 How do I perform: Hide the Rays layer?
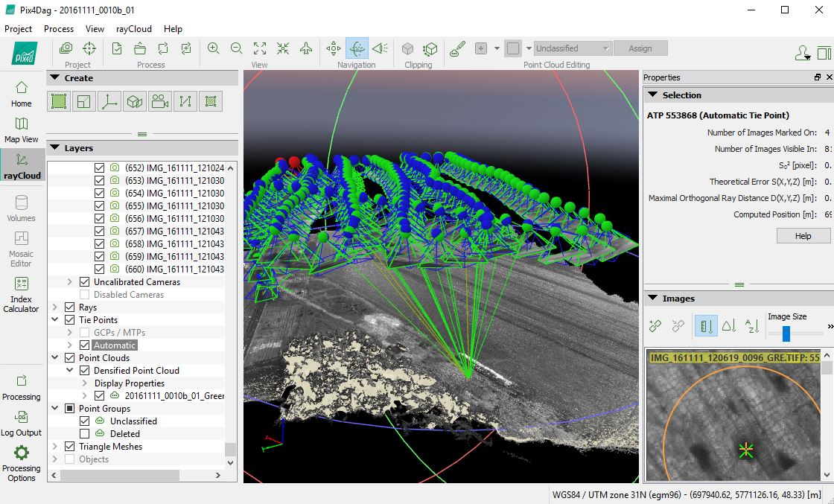pos(70,307)
